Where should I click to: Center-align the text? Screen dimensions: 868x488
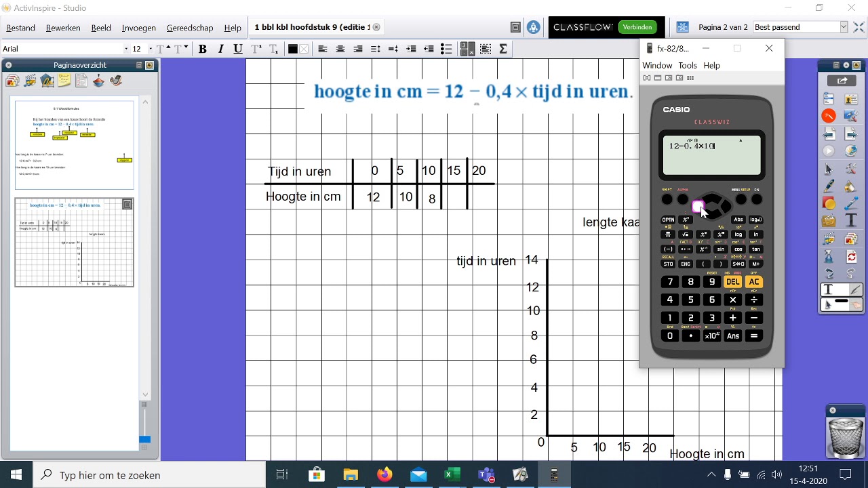[x=340, y=49]
